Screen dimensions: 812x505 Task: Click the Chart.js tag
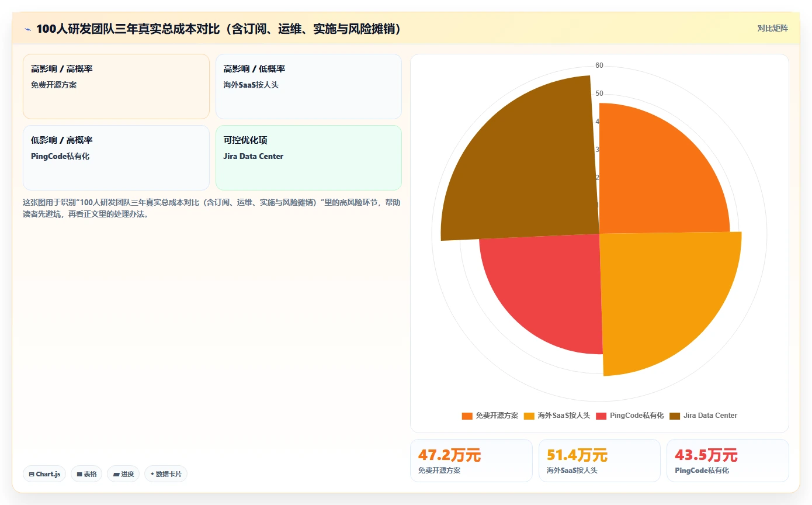[x=44, y=474]
